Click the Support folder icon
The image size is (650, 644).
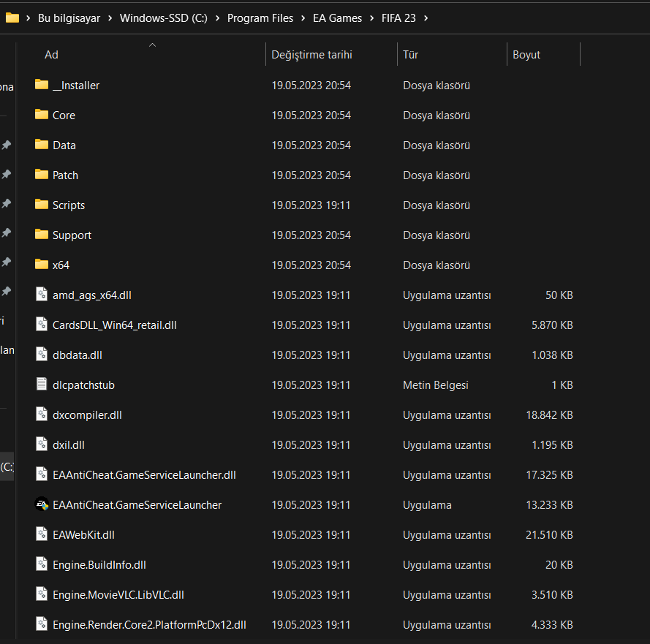tap(42, 234)
